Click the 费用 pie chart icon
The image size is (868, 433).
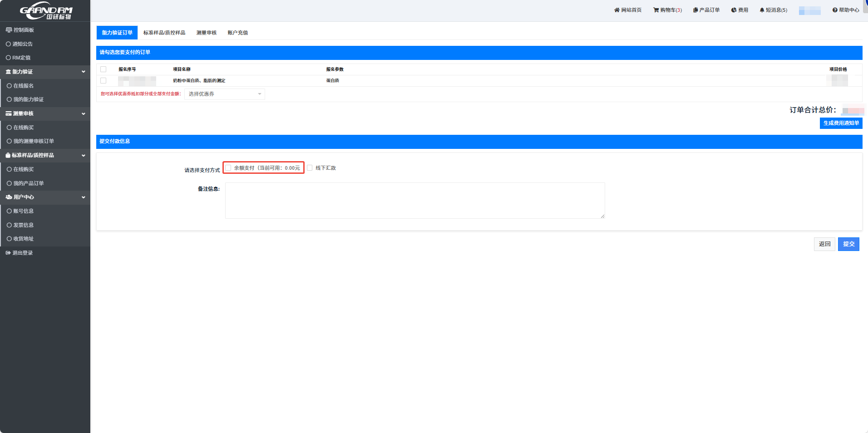pos(734,10)
